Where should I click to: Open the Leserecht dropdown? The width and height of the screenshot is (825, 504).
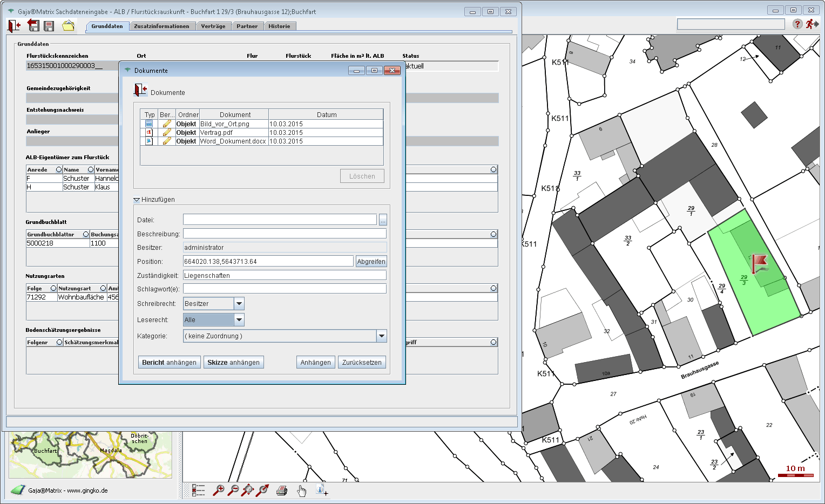239,320
